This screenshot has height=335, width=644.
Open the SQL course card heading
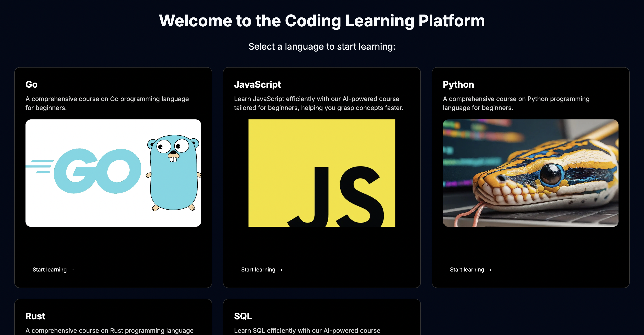tap(243, 316)
